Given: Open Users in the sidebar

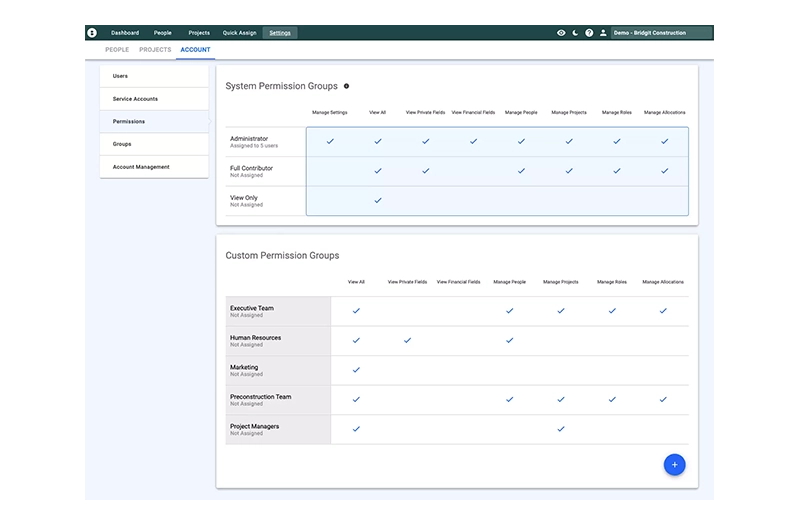Looking at the screenshot, I should [x=154, y=76].
